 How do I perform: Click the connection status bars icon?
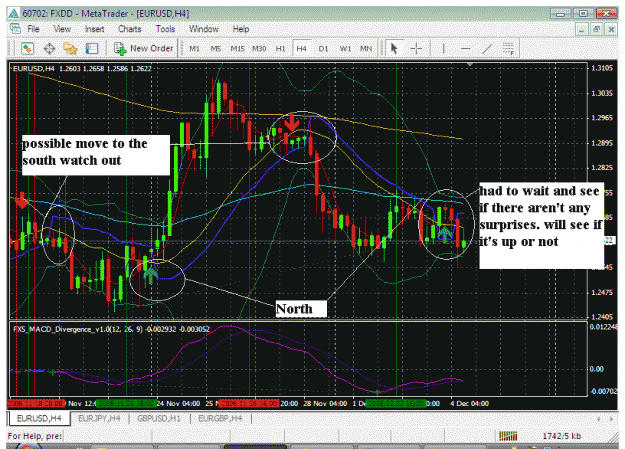508,436
